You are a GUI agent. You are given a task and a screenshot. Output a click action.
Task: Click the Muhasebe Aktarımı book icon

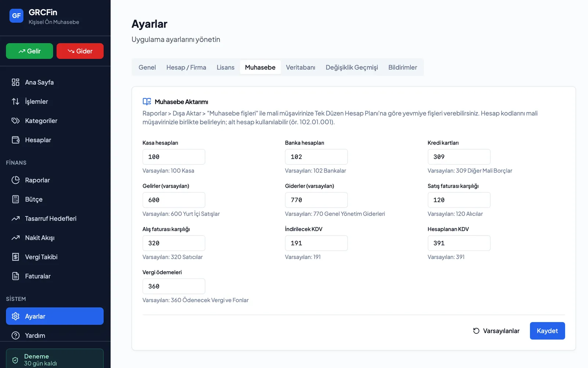147,102
